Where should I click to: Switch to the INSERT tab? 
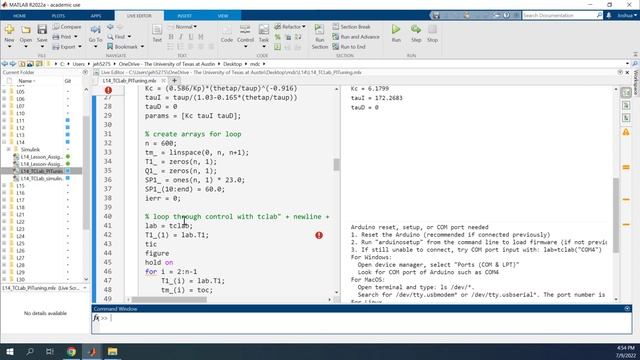[184, 16]
